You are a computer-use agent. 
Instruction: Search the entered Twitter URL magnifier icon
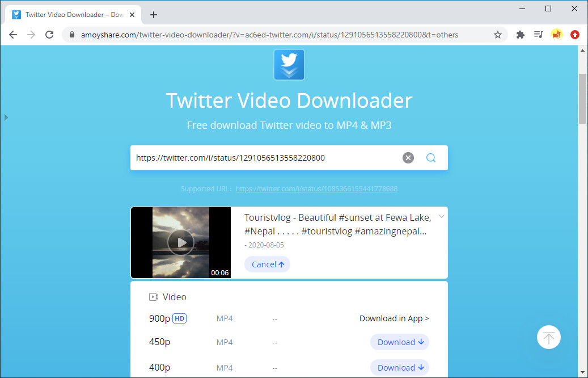pos(431,158)
